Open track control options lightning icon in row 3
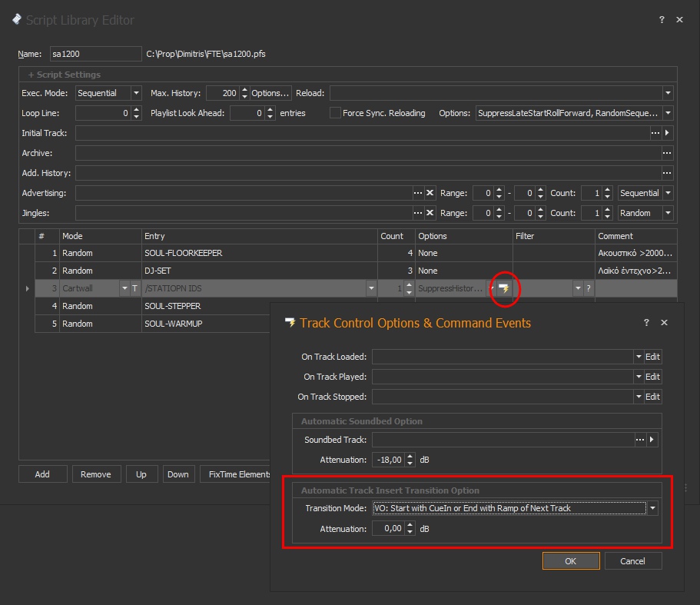The height and width of the screenshot is (605, 700). coord(504,288)
